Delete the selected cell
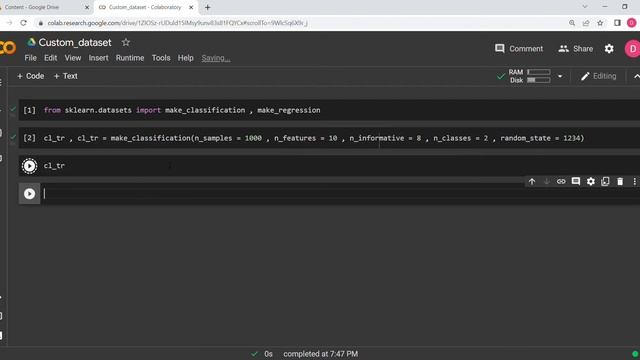This screenshot has width=640, height=360. [620, 181]
